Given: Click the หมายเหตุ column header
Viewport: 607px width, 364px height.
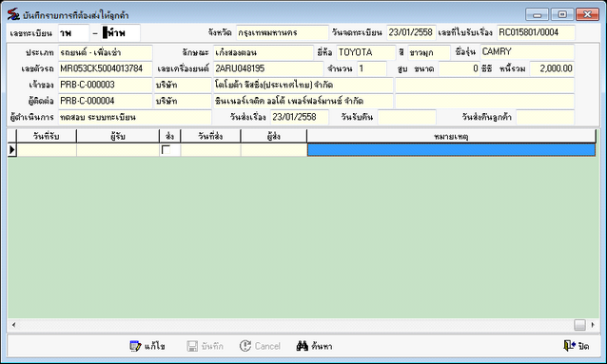Looking at the screenshot, I should tap(451, 136).
